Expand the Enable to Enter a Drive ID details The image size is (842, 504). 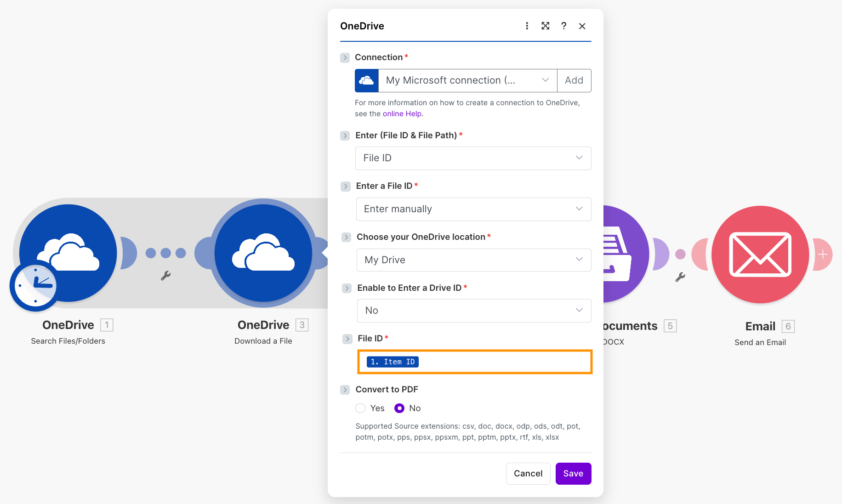(x=347, y=288)
